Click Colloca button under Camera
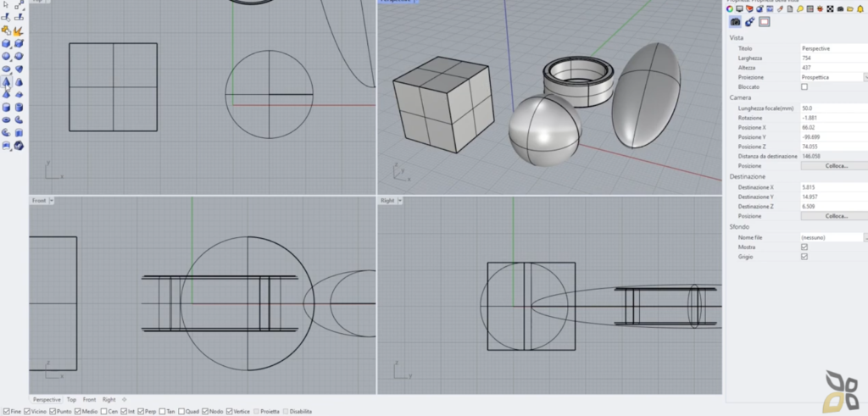 pyautogui.click(x=836, y=166)
